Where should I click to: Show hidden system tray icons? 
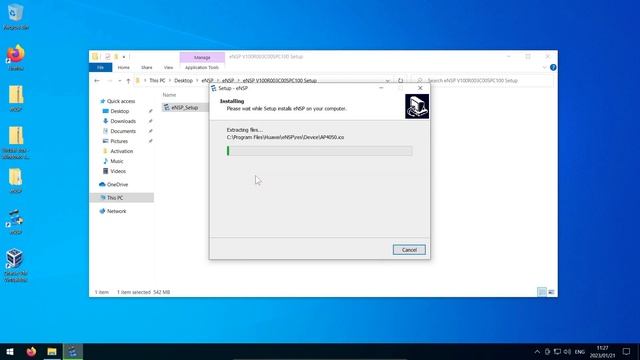click(x=537, y=351)
